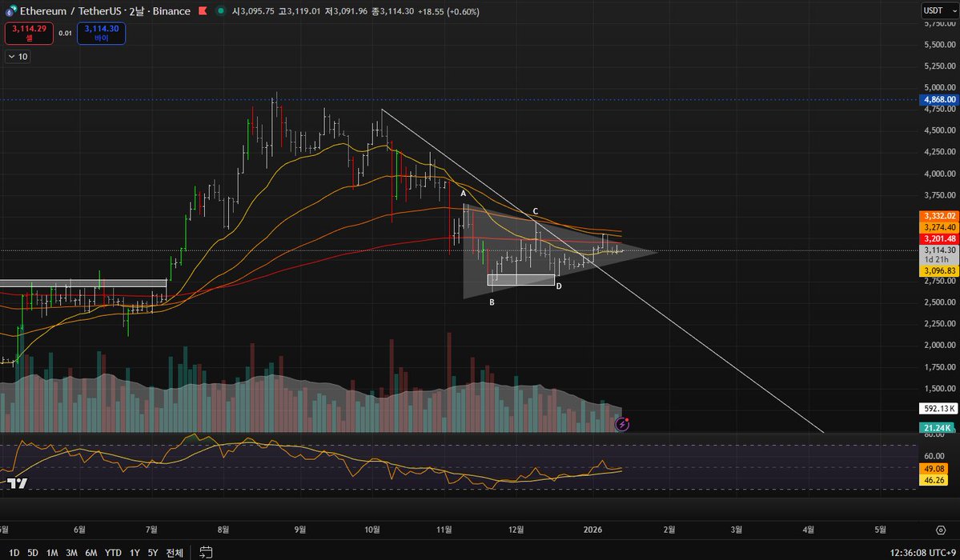Open the USDT currency dropdown

[939, 10]
